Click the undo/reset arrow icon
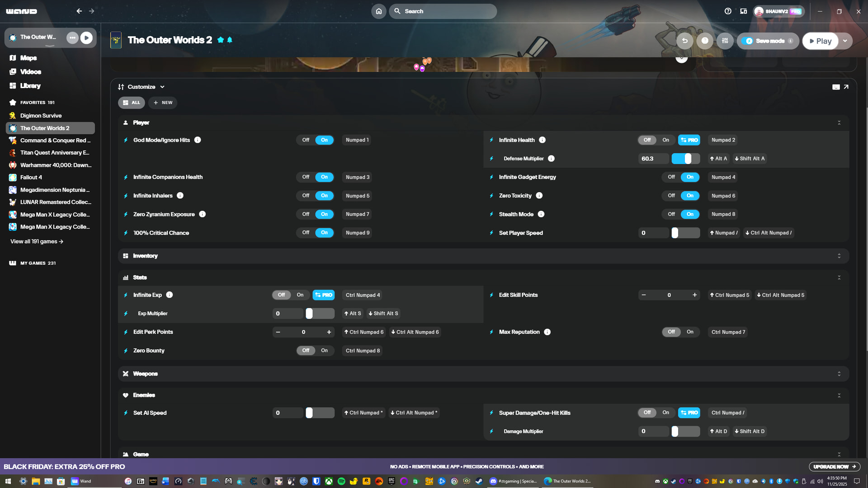 point(684,41)
